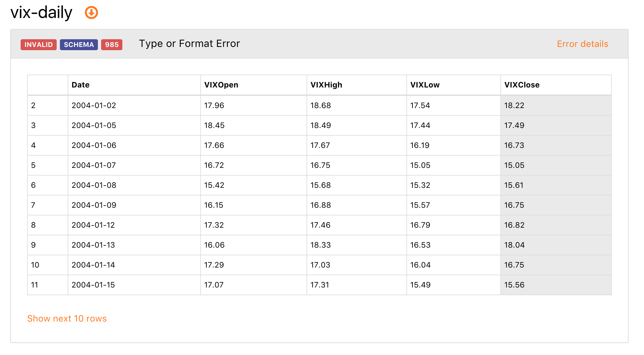
Task: Select the VIXOpen column header
Action: 254,85
